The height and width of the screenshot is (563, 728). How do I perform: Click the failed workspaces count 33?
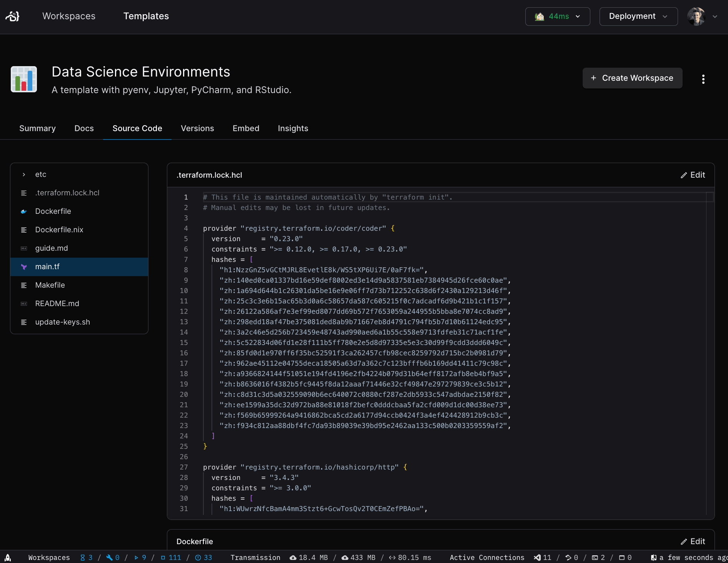coord(203,558)
